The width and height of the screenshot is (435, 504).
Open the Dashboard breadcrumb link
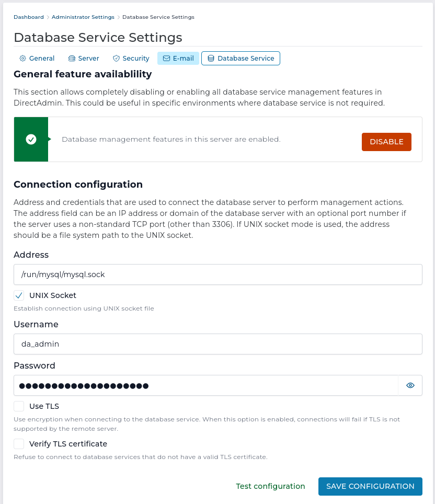tap(29, 17)
